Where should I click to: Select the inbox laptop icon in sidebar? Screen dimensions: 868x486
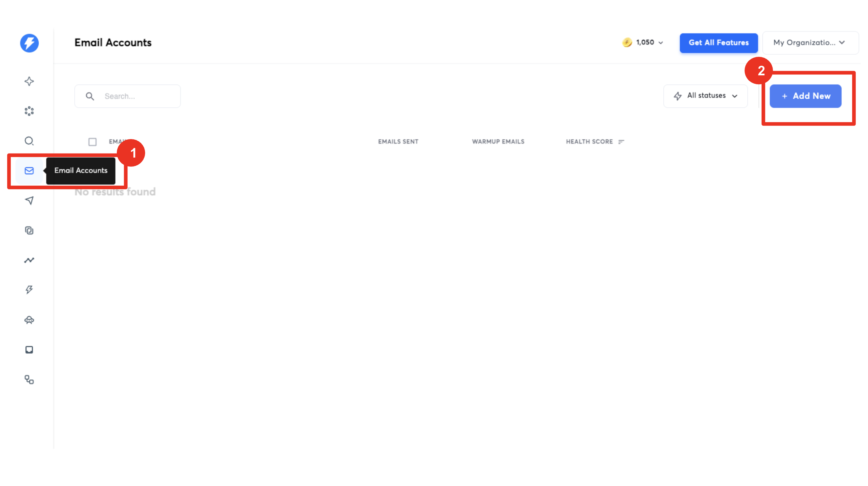pos(29,349)
